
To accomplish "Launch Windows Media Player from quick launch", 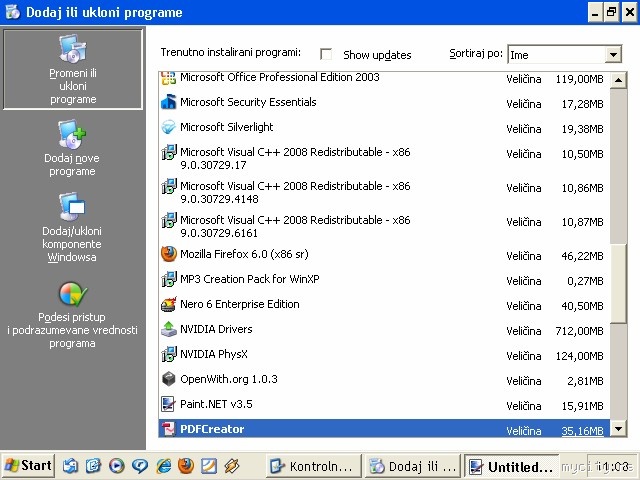I will click(117, 466).
